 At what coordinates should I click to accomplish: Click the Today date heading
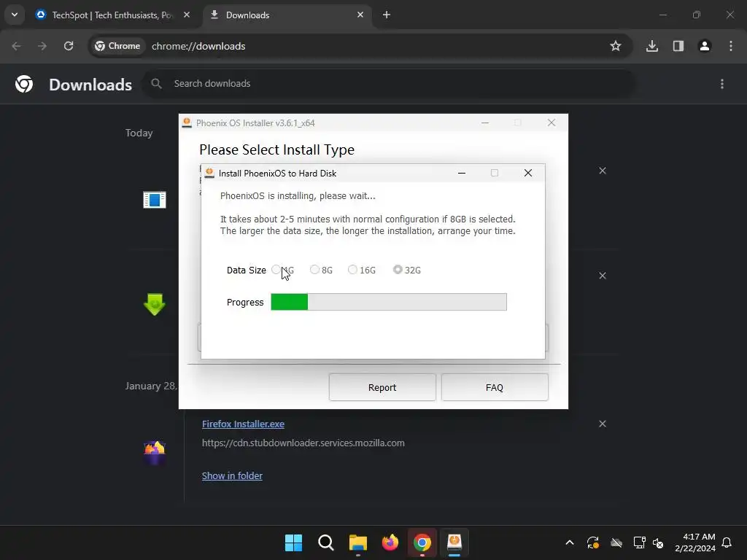tap(139, 133)
